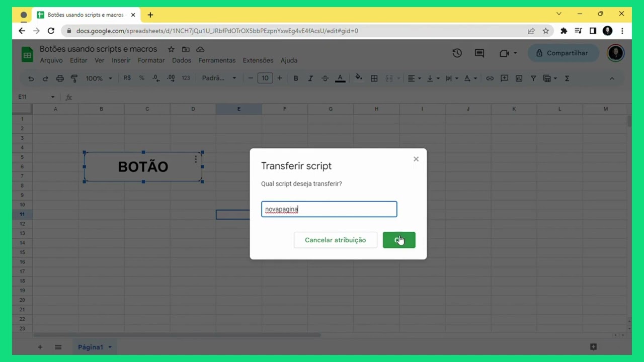The image size is (644, 362).
Task: Open horizontal align dropdown
Action: (x=414, y=78)
